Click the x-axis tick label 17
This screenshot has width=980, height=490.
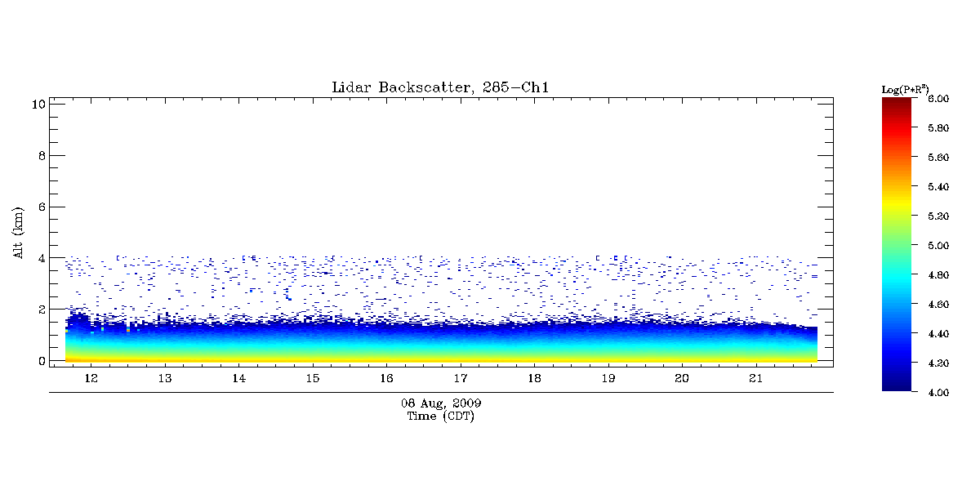(461, 378)
